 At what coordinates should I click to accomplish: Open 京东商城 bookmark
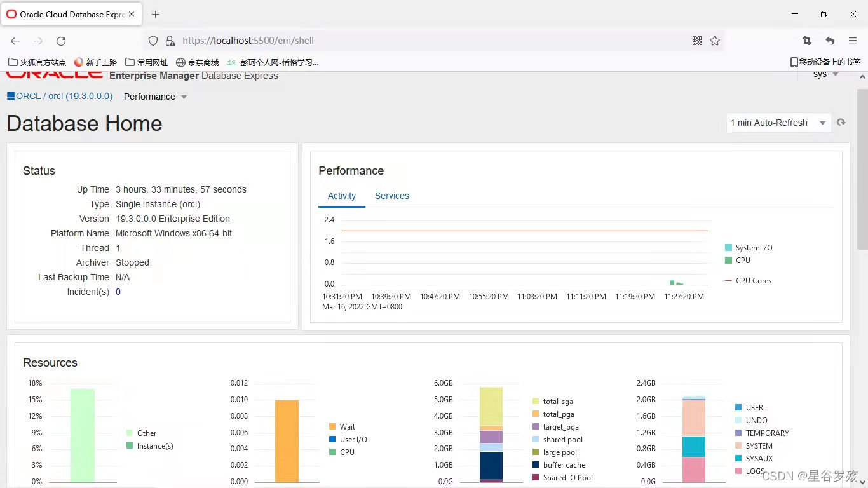click(x=198, y=62)
